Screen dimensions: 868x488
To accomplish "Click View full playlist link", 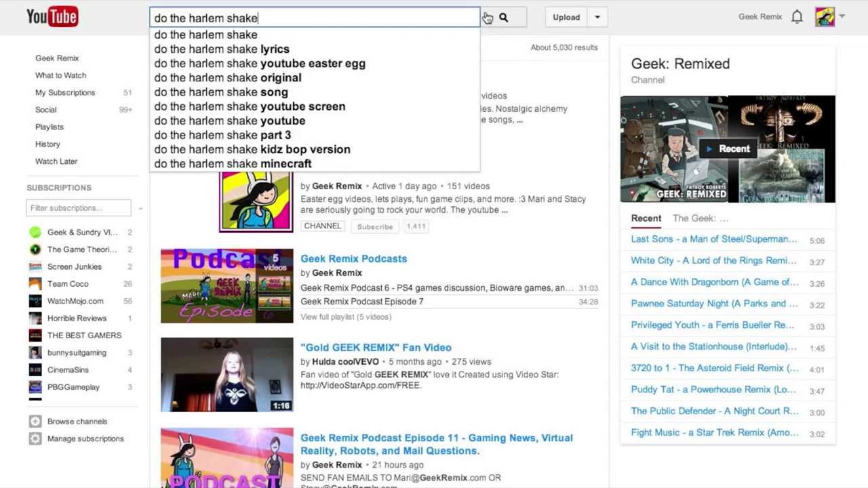I will (x=346, y=317).
